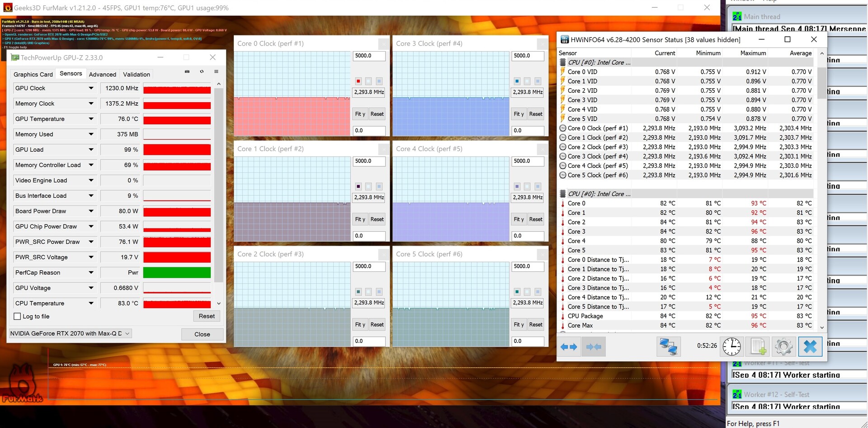Click the Core 0 VID lightning bolt icon
Viewport: 868px width, 428px height.
563,72
